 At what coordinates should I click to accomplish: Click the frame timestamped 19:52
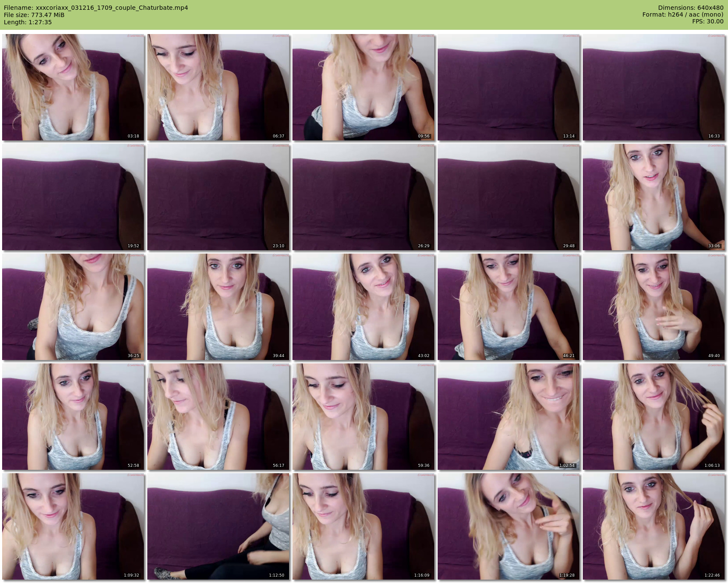(x=73, y=197)
